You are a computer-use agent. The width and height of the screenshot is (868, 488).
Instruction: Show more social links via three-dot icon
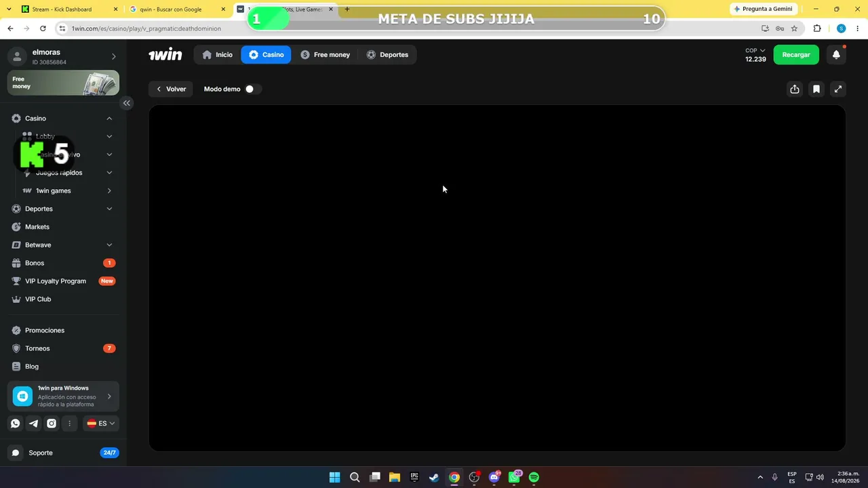pos(69,424)
